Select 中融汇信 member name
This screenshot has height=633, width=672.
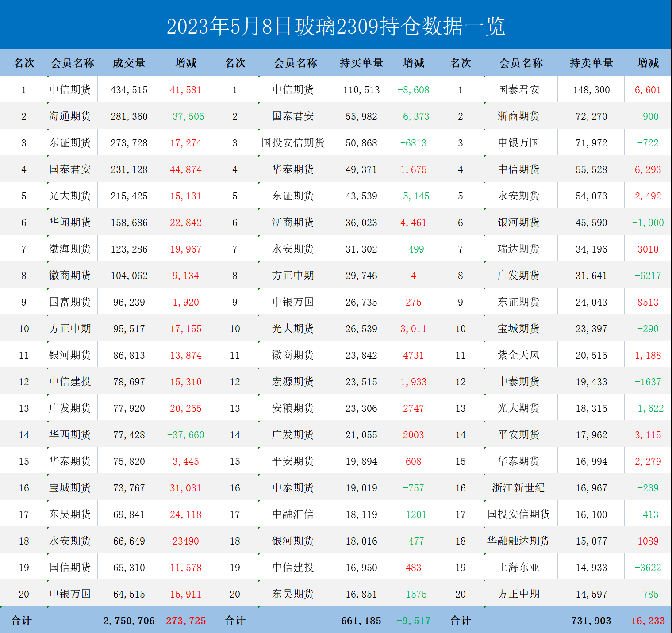point(293,514)
